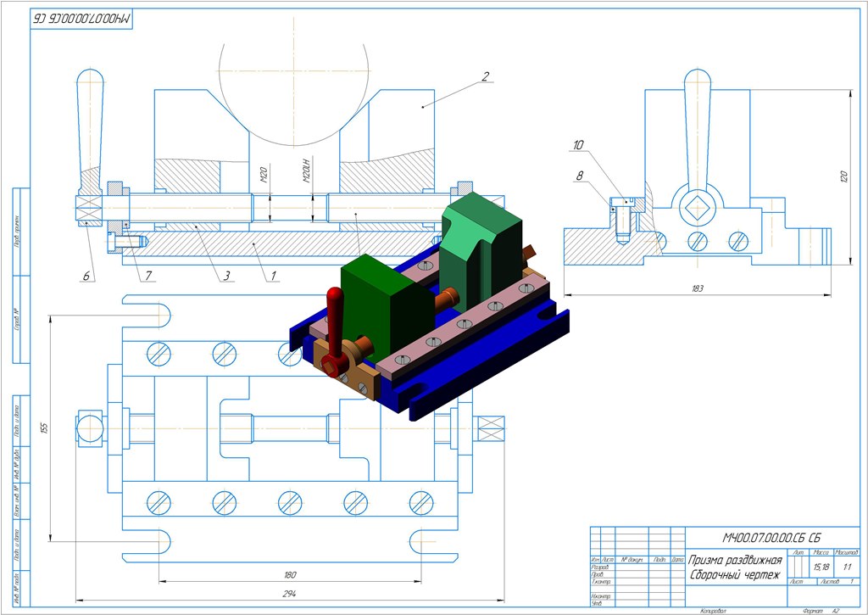Select part callout number 3

(227, 276)
